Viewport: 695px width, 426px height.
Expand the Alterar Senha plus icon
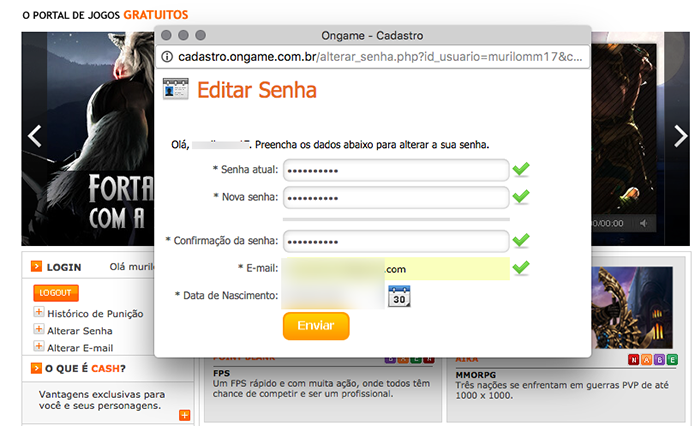[39, 329]
